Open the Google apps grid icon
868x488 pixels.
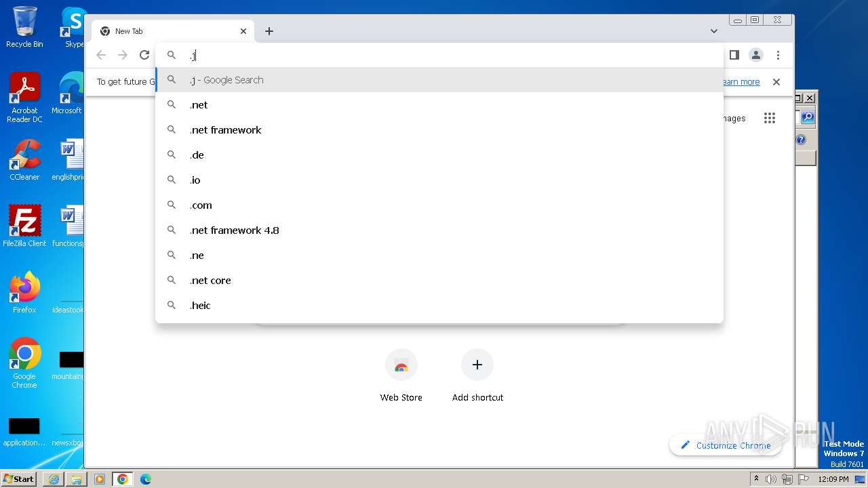769,118
